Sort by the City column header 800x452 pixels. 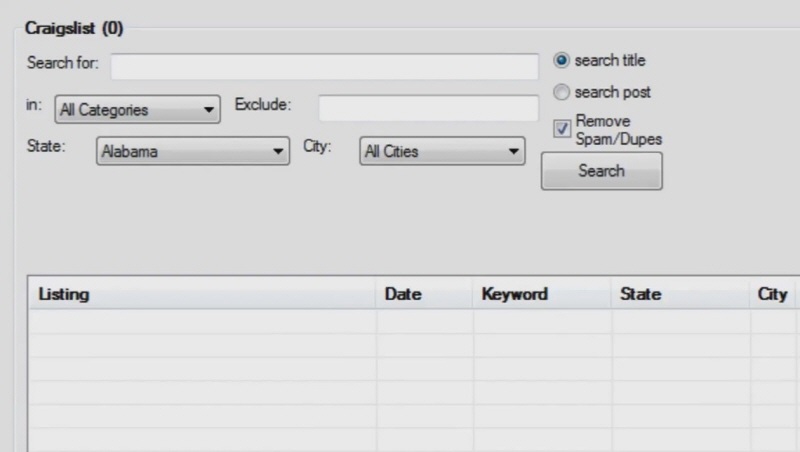[772, 294]
